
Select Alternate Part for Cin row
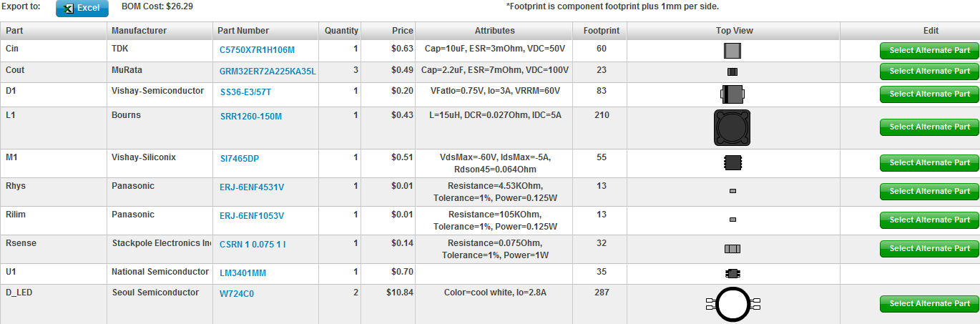click(929, 51)
